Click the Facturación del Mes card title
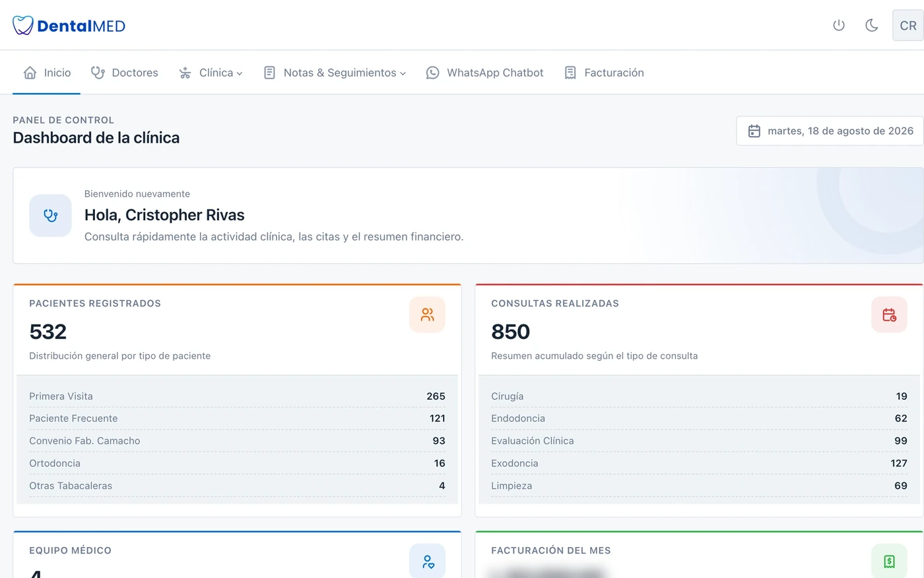This screenshot has height=578, width=924. (551, 550)
